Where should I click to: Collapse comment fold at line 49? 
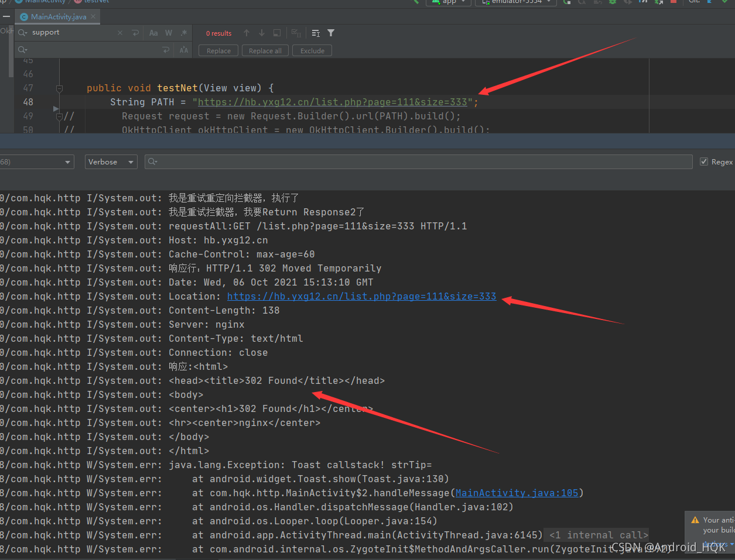click(x=59, y=116)
